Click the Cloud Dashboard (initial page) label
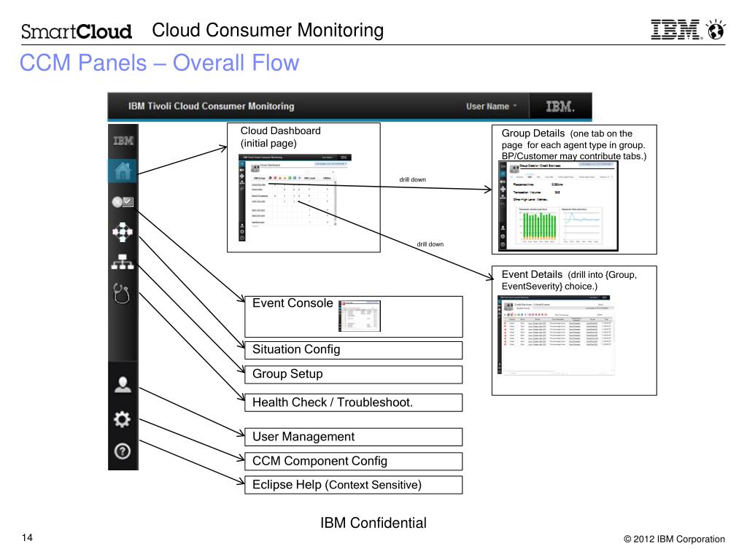 coord(280,137)
